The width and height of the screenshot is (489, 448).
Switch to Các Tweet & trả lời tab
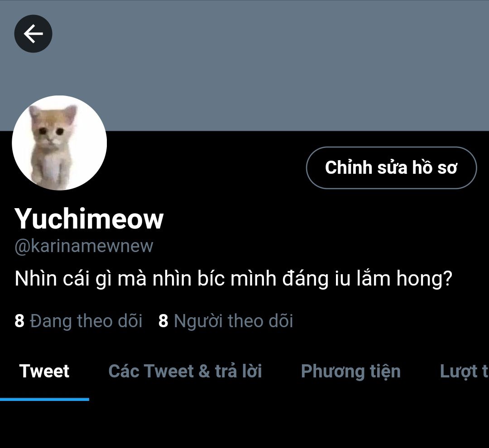[185, 372]
